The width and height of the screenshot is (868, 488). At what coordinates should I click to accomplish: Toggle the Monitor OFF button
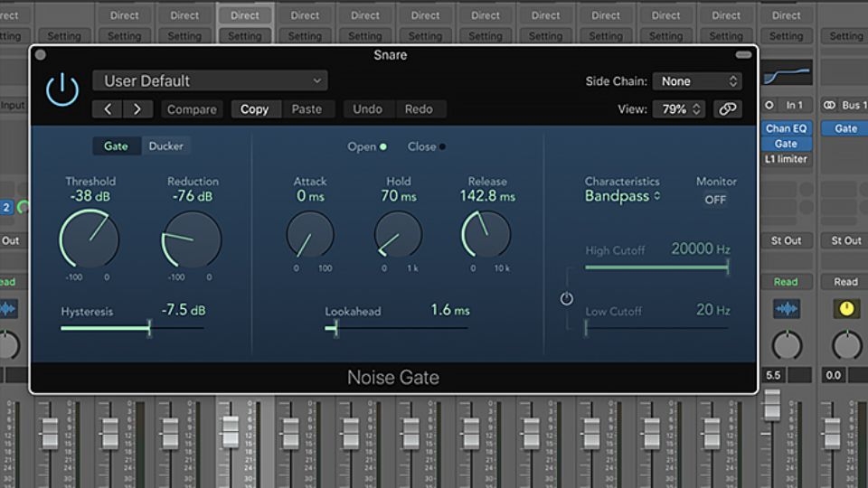(715, 200)
